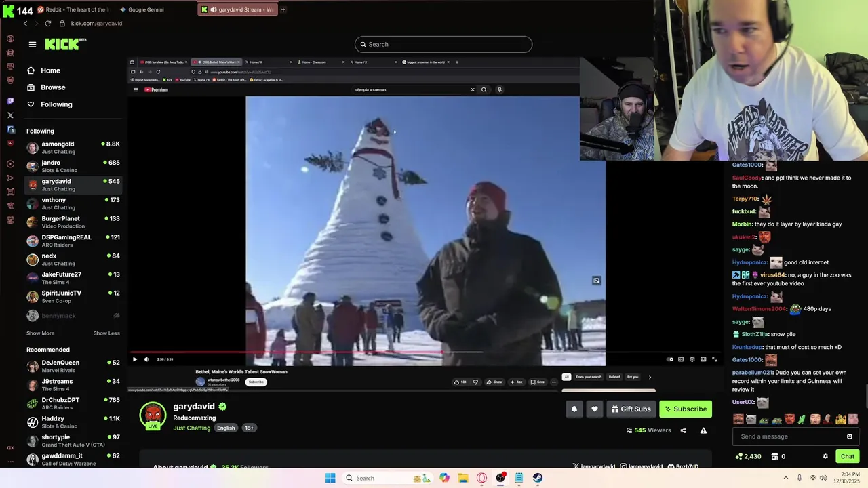The height and width of the screenshot is (488, 868).
Task: Open J9streams recommended channel
Action: [73, 384]
